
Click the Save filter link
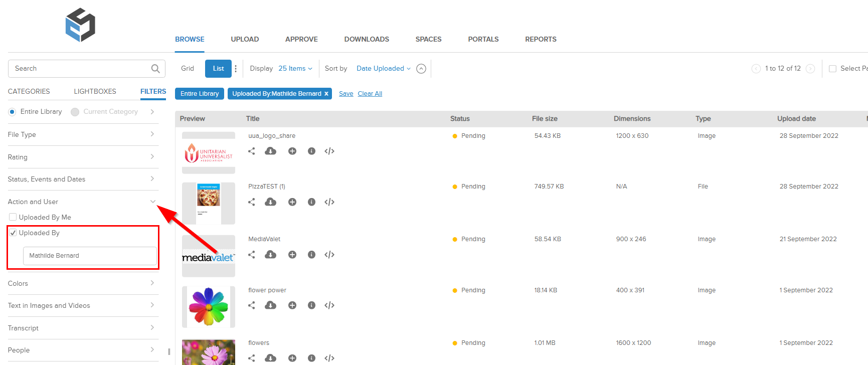346,94
